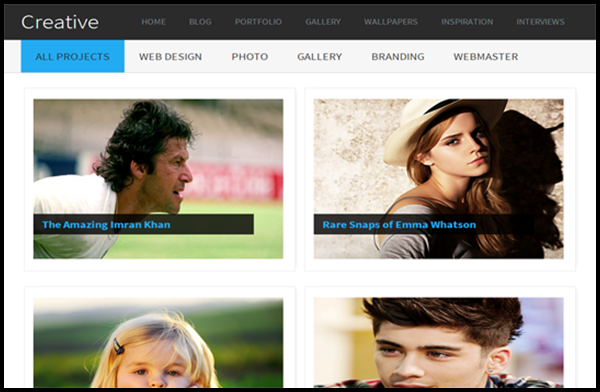Image resolution: width=600 pixels, height=392 pixels.
Task: Open the blonde child project thumbnail
Action: pyautogui.click(x=158, y=343)
